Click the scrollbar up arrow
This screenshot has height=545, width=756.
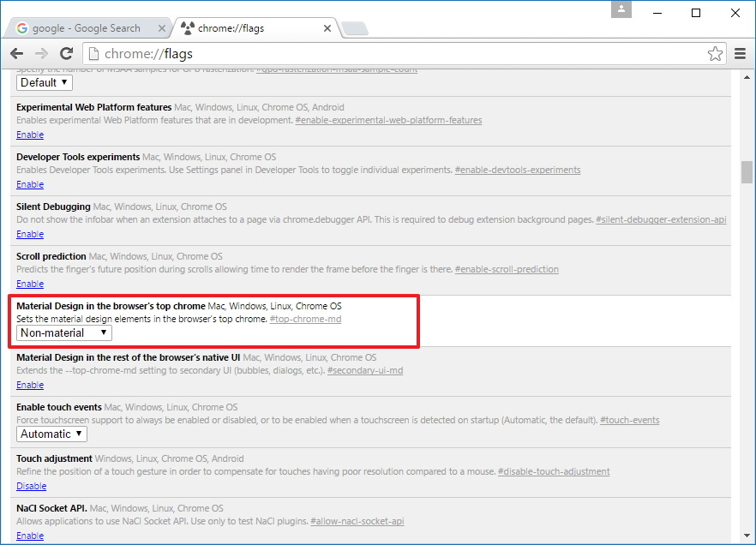tap(747, 77)
